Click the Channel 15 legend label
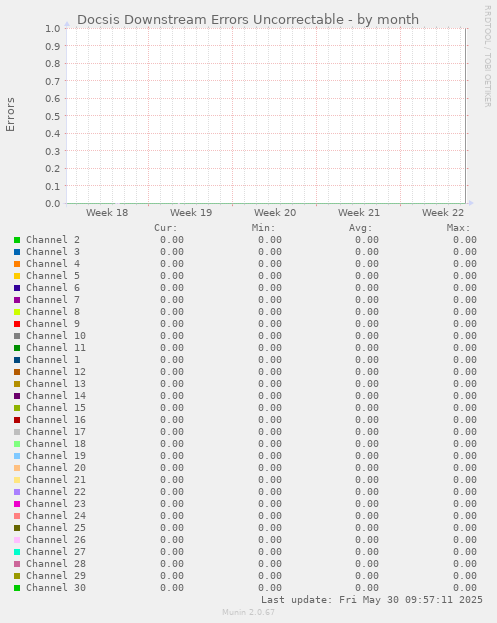497x623 pixels. coord(56,408)
